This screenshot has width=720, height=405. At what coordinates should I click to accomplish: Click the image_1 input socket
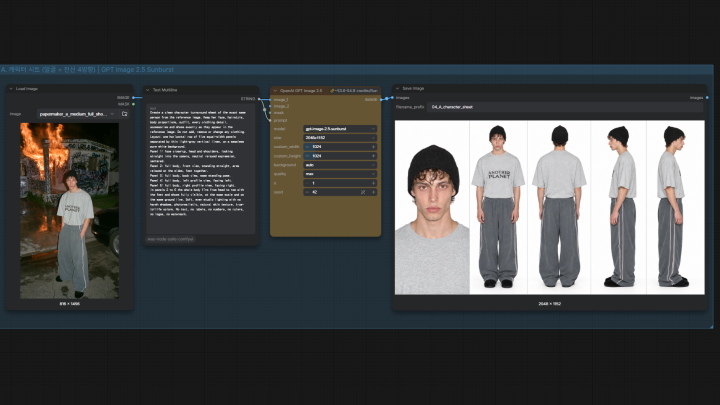[x=270, y=100]
